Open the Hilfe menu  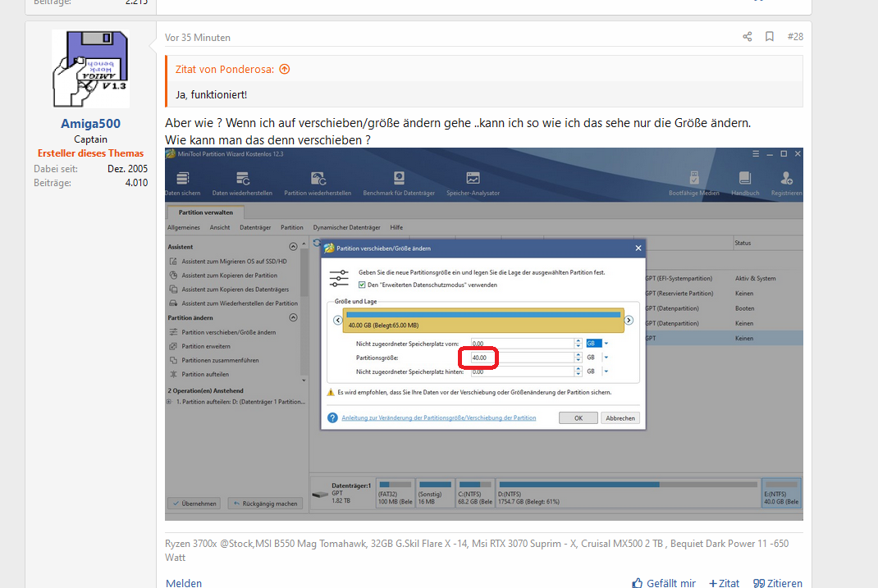click(396, 228)
